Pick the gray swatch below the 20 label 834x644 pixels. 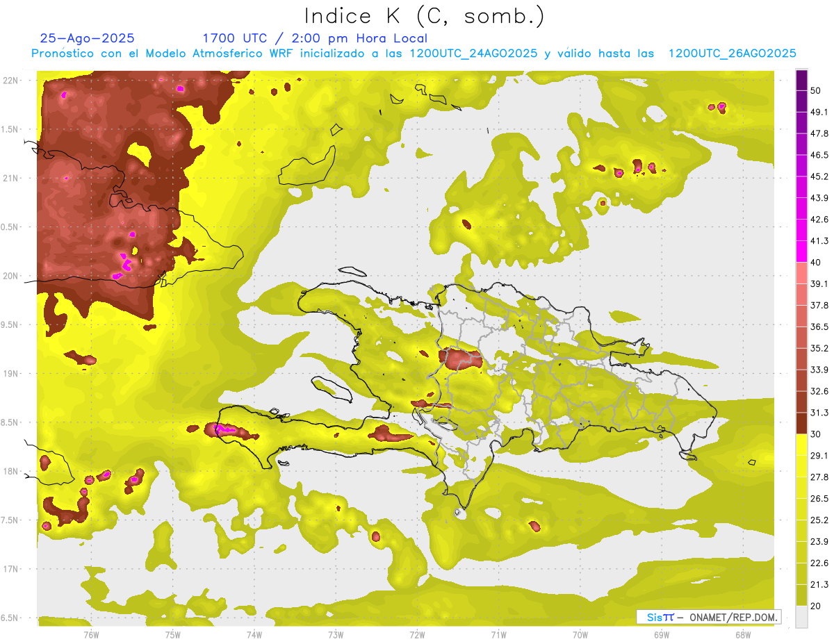(x=801, y=616)
